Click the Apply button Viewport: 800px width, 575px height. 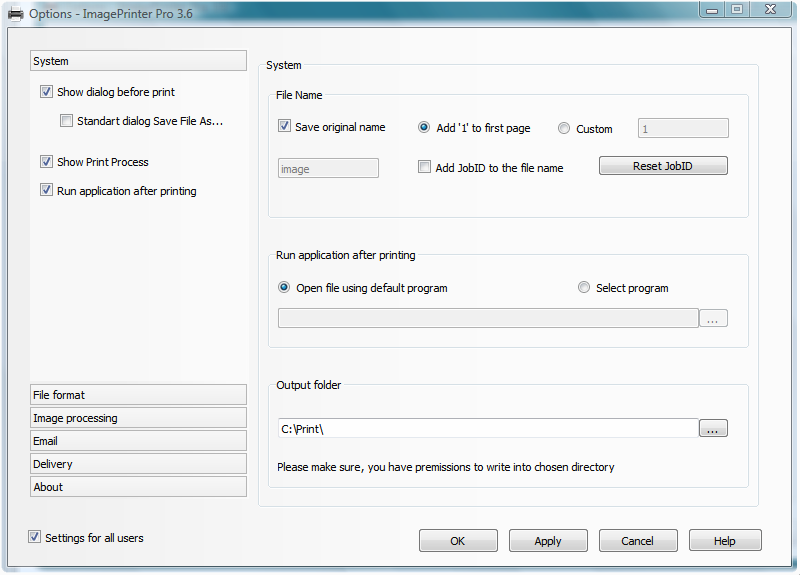tap(548, 541)
